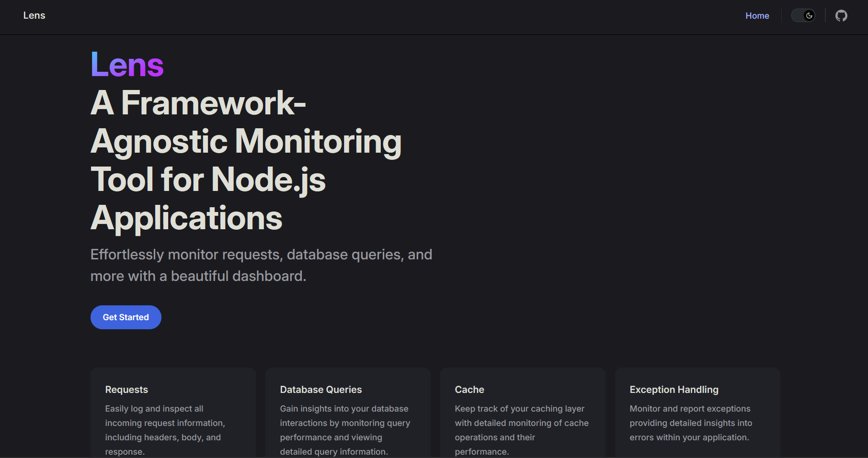Screen dimensions: 868x458
Task: Click the 'Applications' heading line
Action: pyautogui.click(x=186, y=218)
